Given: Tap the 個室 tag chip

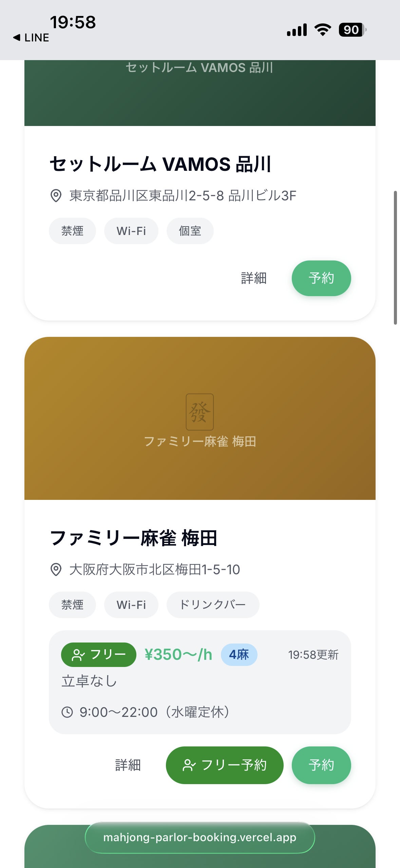Looking at the screenshot, I should point(190,231).
